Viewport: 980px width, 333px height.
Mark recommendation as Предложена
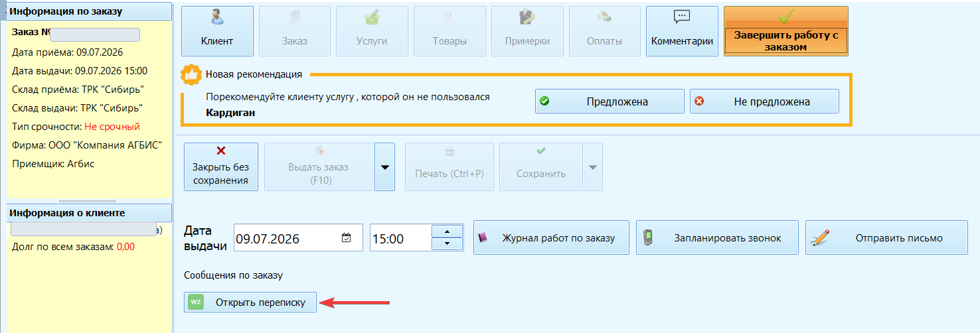[x=610, y=101]
